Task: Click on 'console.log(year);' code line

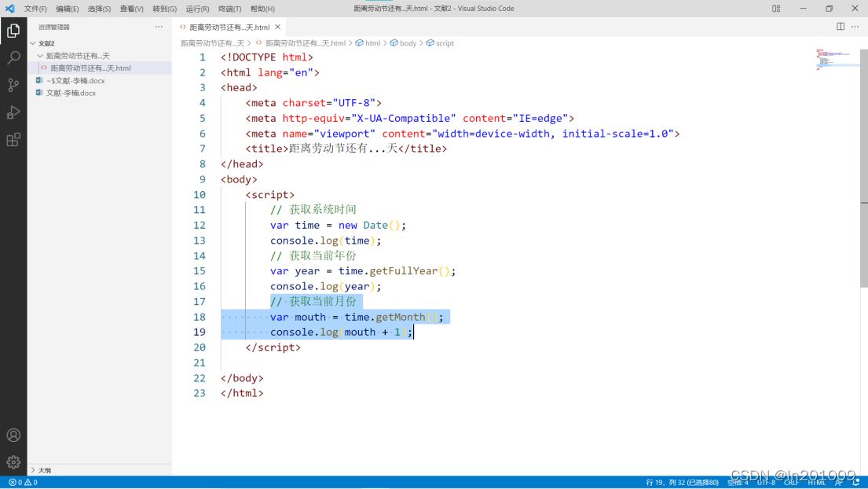Action: point(325,286)
